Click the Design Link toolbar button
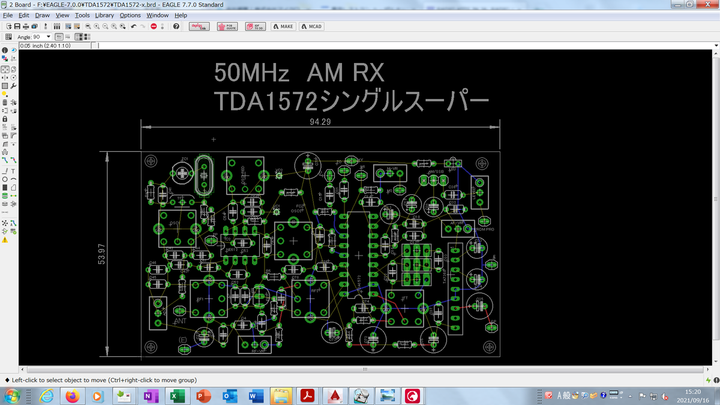This screenshot has width=720, height=405. pos(198,26)
